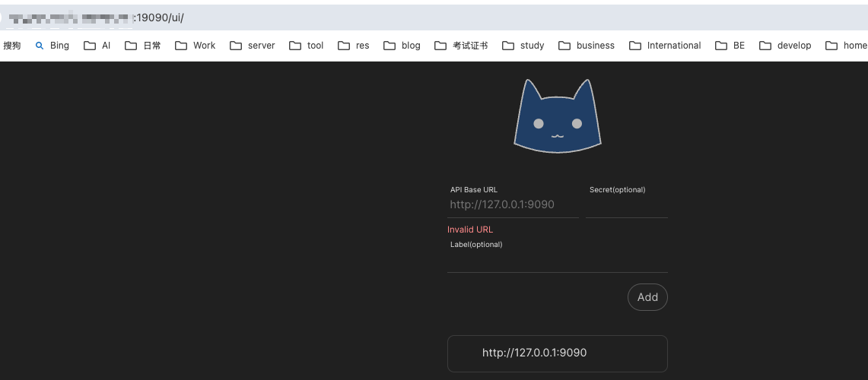The image size is (868, 380).
Task: Open the Work bookmark folder
Action: point(195,46)
